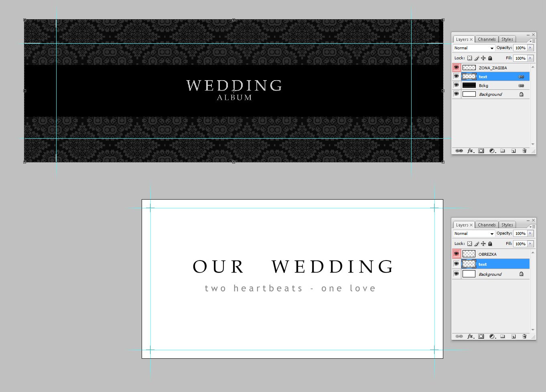Switch to Channels tab in the ZONA_ZAGIBA panel

click(487, 39)
